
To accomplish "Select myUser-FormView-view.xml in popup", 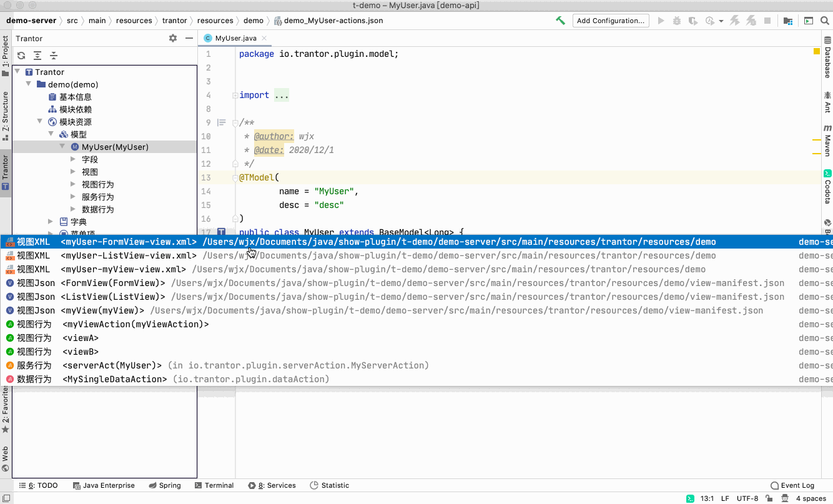I will [x=416, y=242].
